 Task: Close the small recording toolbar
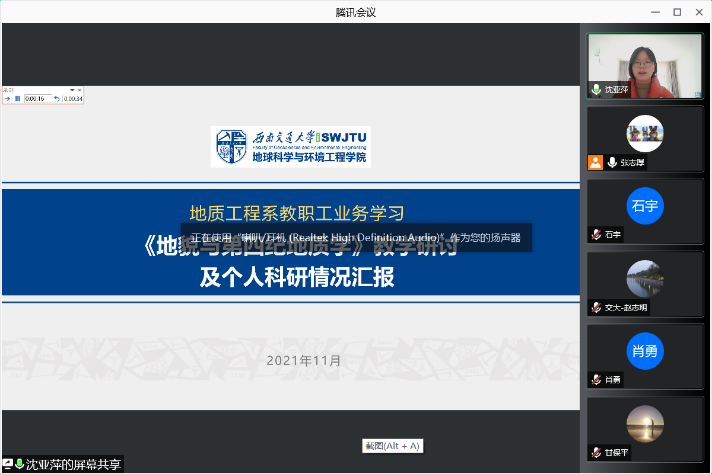pos(79,90)
